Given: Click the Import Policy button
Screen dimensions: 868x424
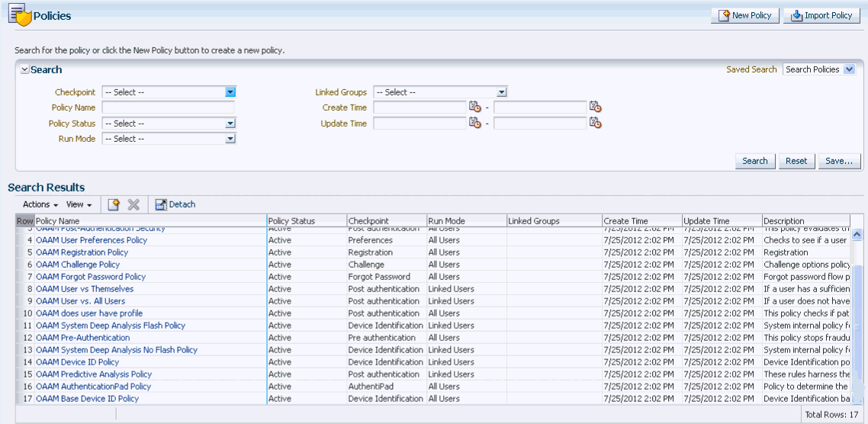Looking at the screenshot, I should tap(821, 15).
